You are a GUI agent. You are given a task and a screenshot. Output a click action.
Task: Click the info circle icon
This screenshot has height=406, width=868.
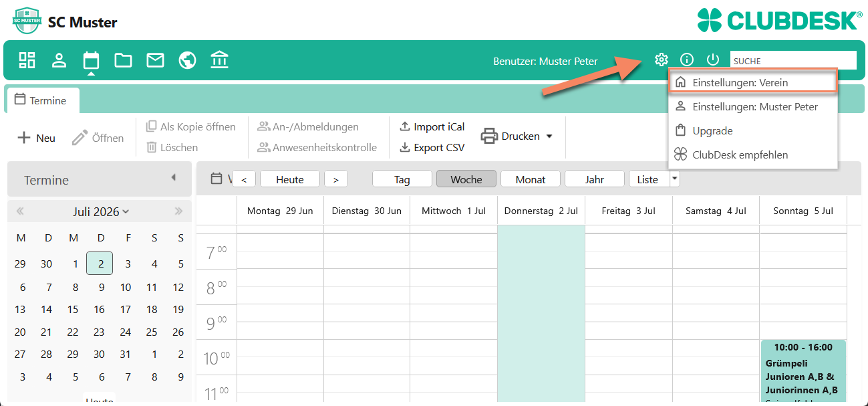pos(687,60)
